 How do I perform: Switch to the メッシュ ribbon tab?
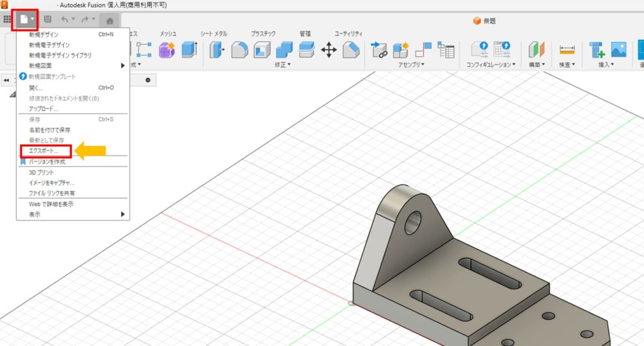[168, 33]
